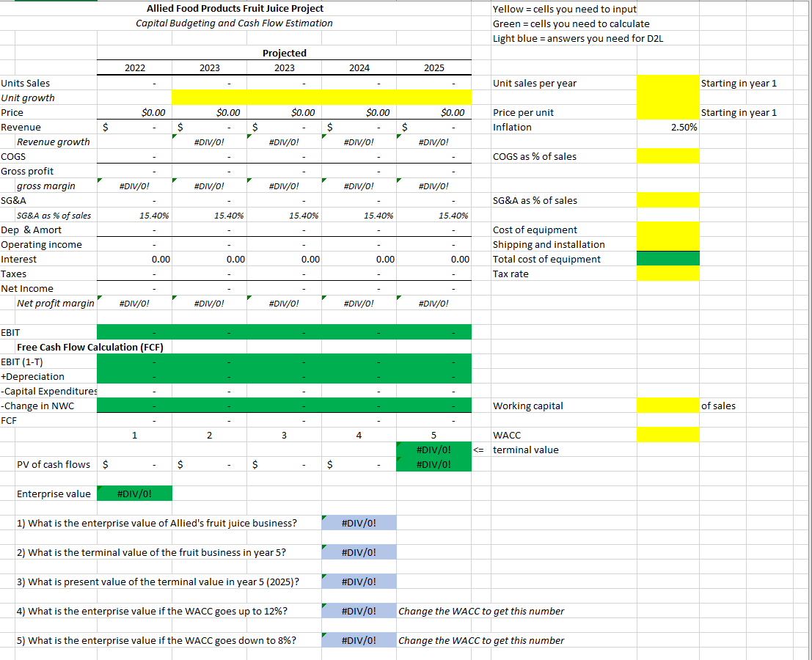This screenshot has width=812, height=660.
Task: Click the Light blue legend text
Action: point(578,38)
